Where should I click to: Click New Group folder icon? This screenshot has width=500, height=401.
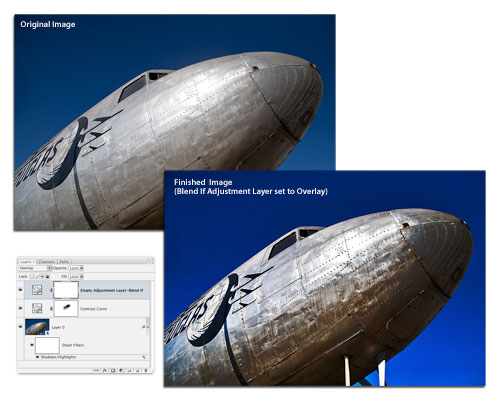pyautogui.click(x=129, y=370)
